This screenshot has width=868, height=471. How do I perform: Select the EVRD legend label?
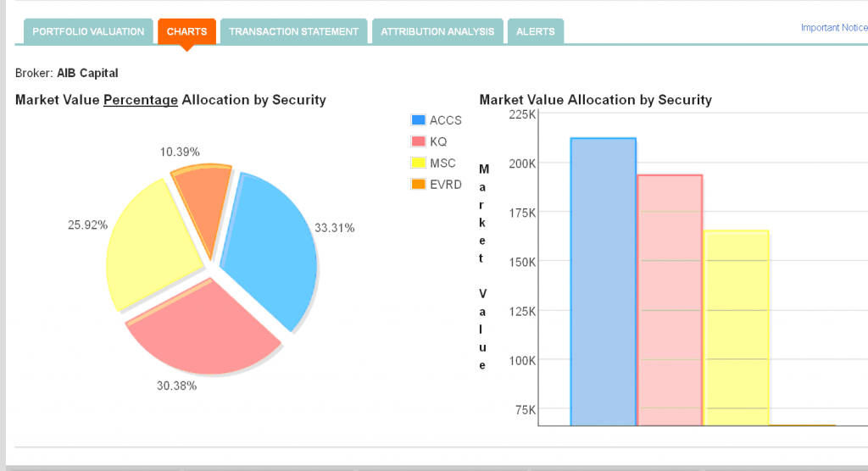[x=446, y=185]
